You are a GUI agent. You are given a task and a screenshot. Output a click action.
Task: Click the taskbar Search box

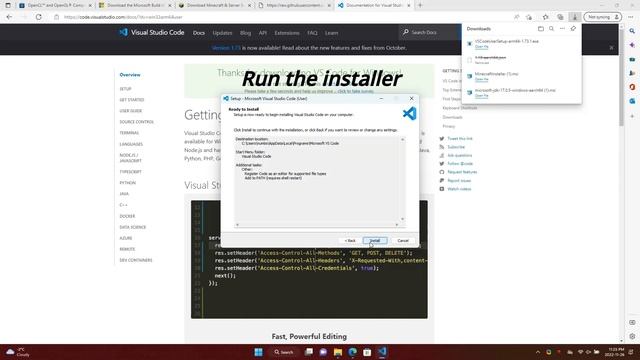[284, 352]
